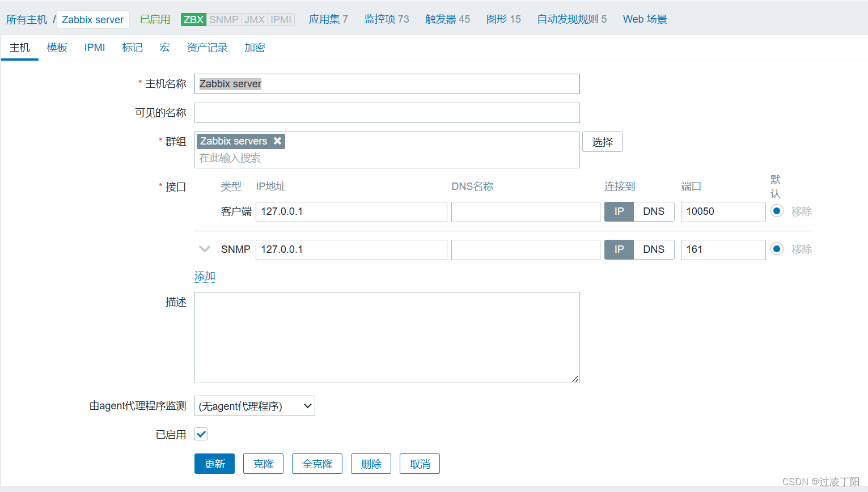868x492 pixels.
Task: Choose DNS connection for SNMP interface
Action: click(654, 249)
